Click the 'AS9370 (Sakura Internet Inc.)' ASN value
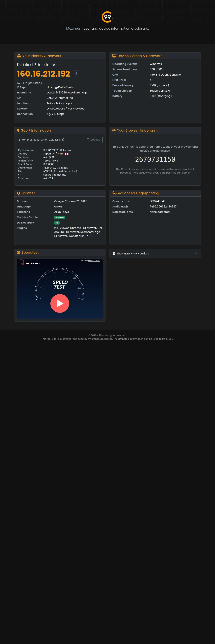 [x=60, y=171]
